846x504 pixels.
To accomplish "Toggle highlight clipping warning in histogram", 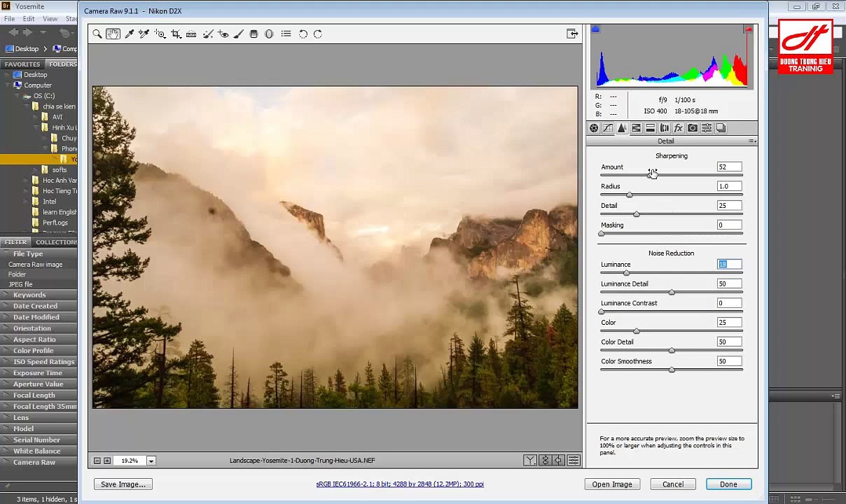I will 749,29.
